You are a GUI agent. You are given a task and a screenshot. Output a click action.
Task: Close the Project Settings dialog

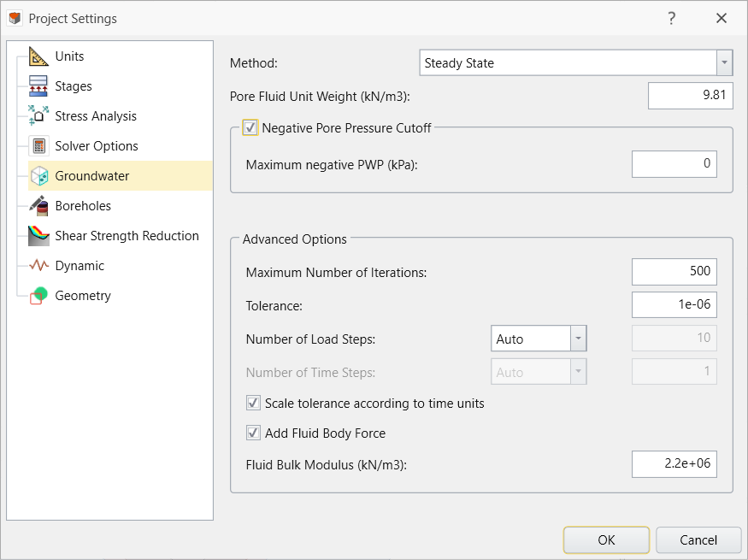[x=721, y=19]
